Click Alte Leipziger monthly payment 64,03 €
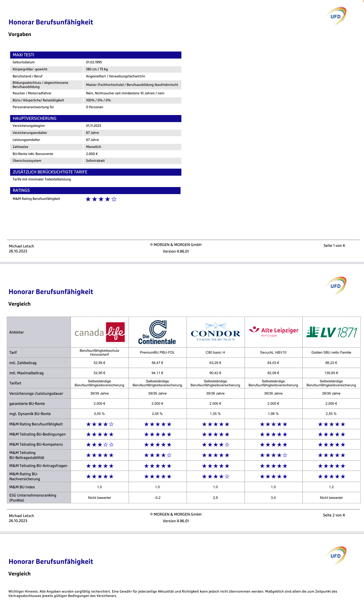Image resolution: width=364 pixels, height=605 pixels. point(273,363)
